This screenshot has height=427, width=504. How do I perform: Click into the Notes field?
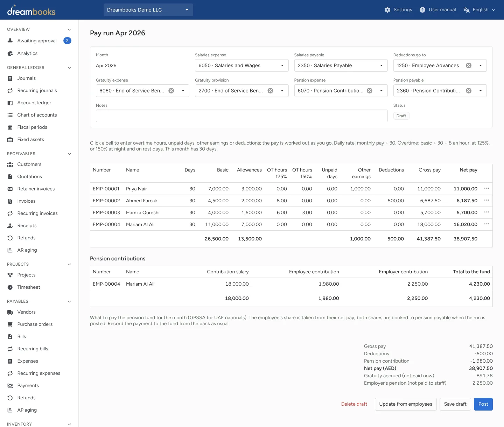pos(241,116)
